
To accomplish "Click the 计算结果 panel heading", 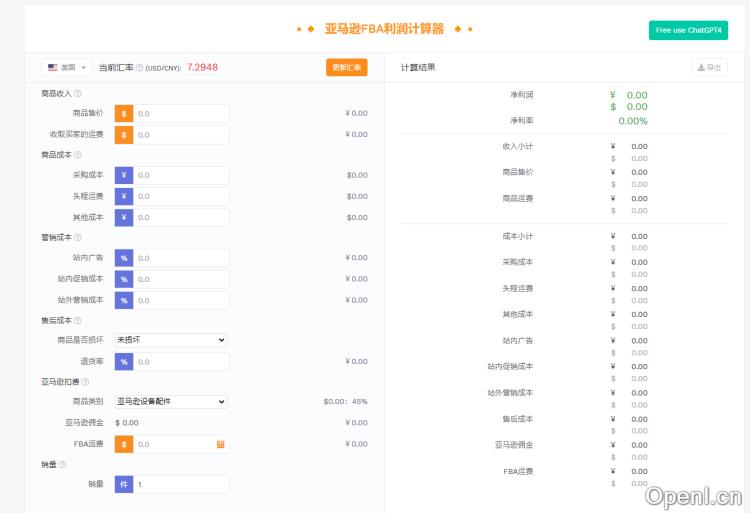I will point(418,67).
